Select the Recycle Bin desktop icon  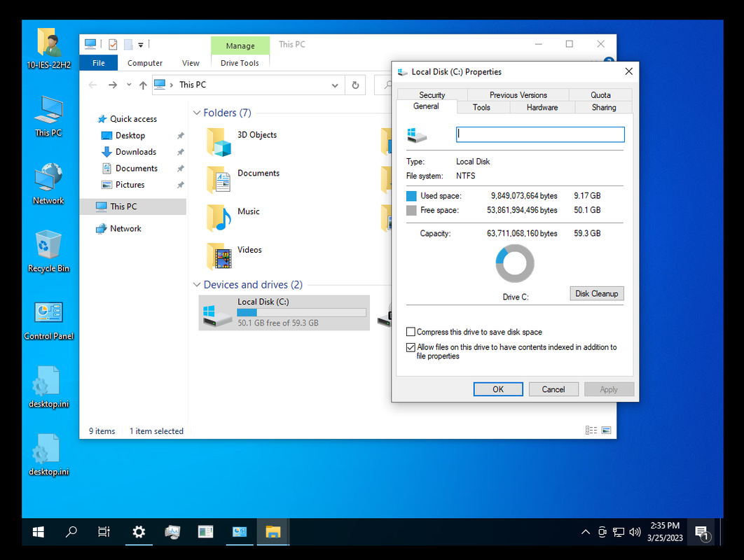[48, 251]
